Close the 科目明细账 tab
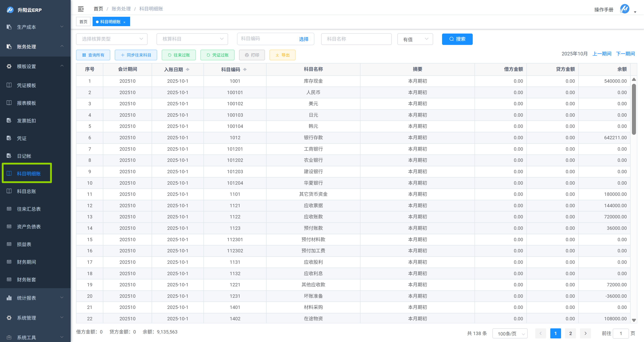Image resolution: width=644 pixels, height=342 pixels. tap(124, 22)
